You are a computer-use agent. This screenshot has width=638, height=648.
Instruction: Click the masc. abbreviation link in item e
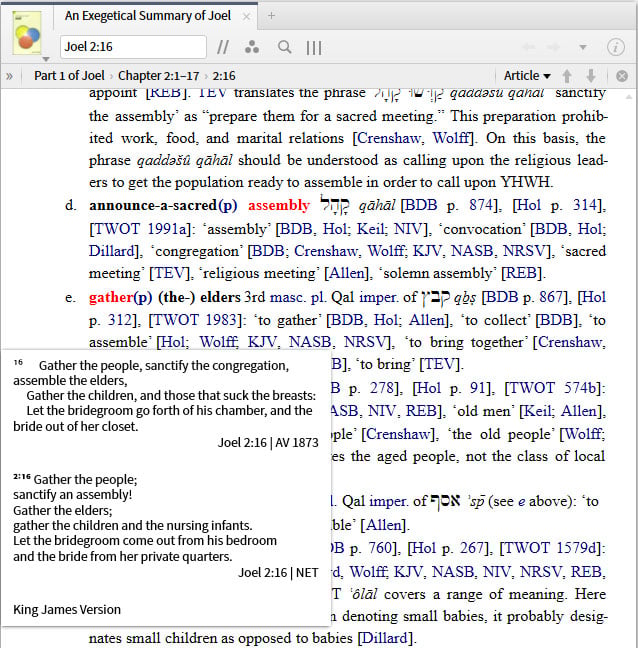coord(288,297)
